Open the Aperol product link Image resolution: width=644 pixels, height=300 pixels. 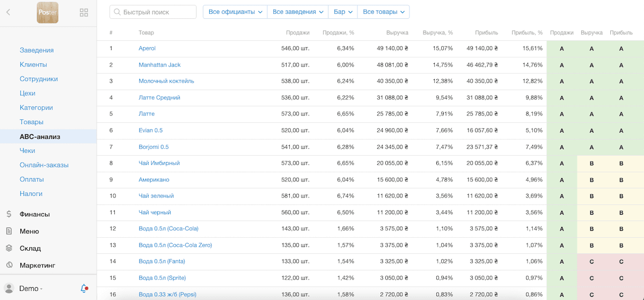pos(147,48)
